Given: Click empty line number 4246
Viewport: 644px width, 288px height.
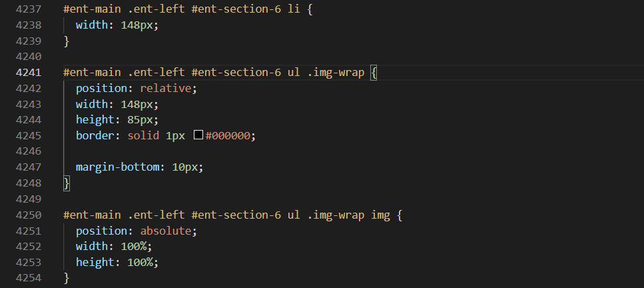Looking at the screenshot, I should pyautogui.click(x=29, y=151).
